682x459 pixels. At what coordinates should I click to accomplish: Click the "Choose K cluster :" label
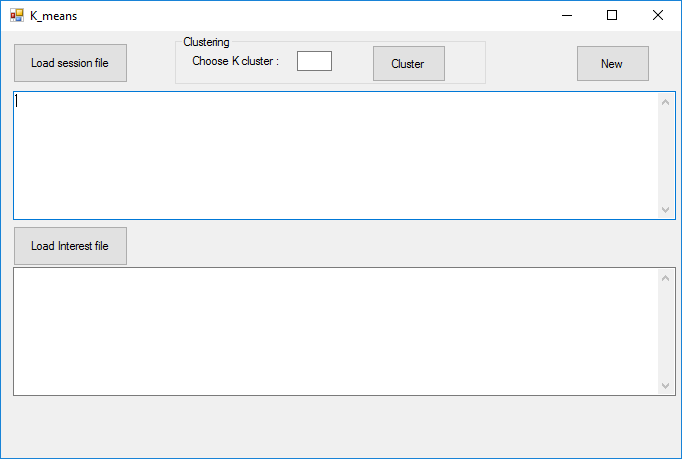(x=235, y=62)
